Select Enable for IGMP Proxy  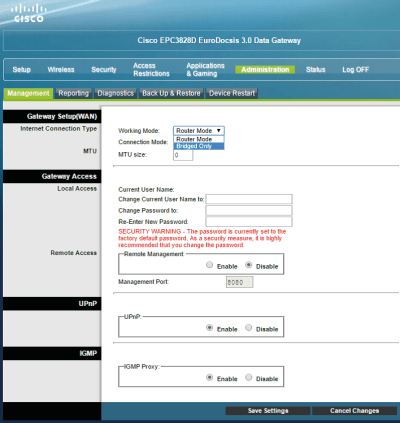click(x=209, y=377)
